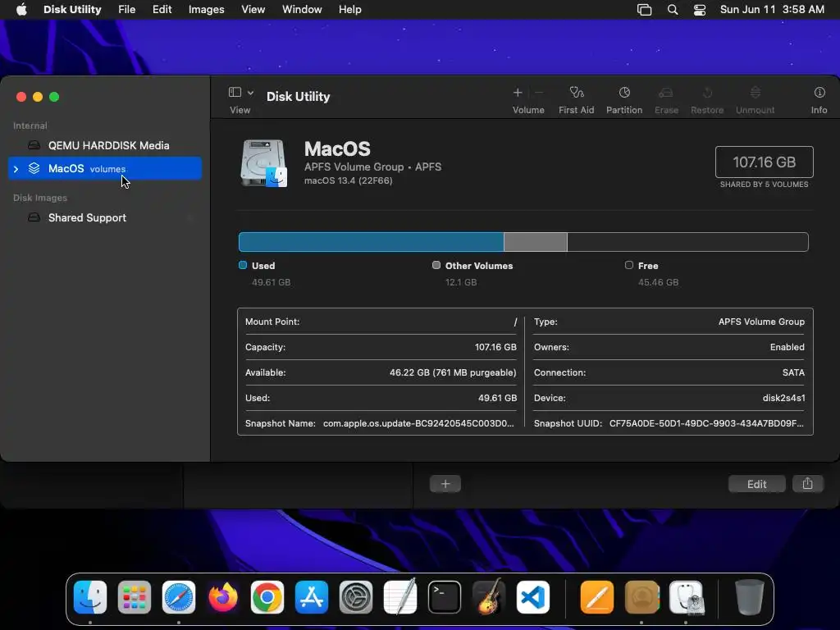Viewport: 840px width, 630px height.
Task: Click the macOS 13.4 (22F66) version text
Action: point(348,180)
